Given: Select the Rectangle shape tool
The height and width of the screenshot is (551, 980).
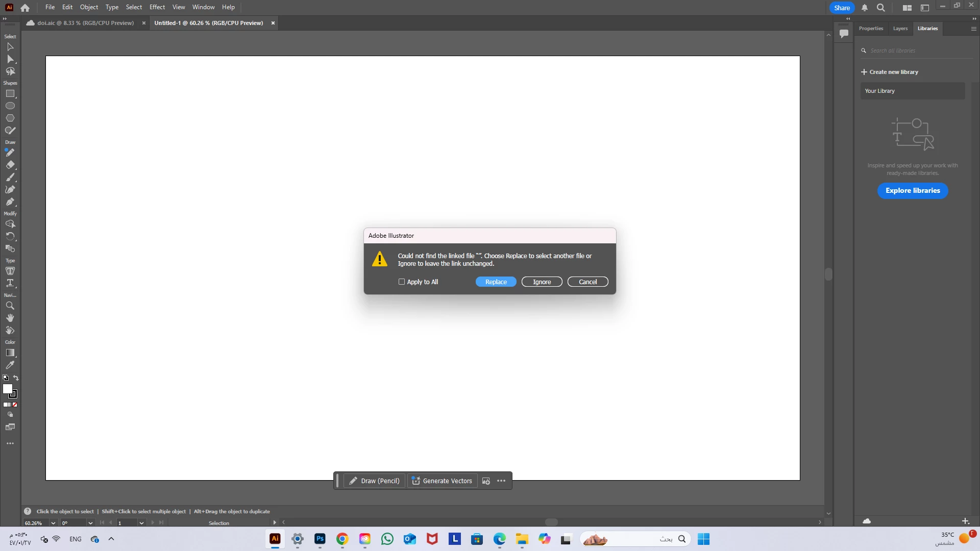Looking at the screenshot, I should (10, 94).
